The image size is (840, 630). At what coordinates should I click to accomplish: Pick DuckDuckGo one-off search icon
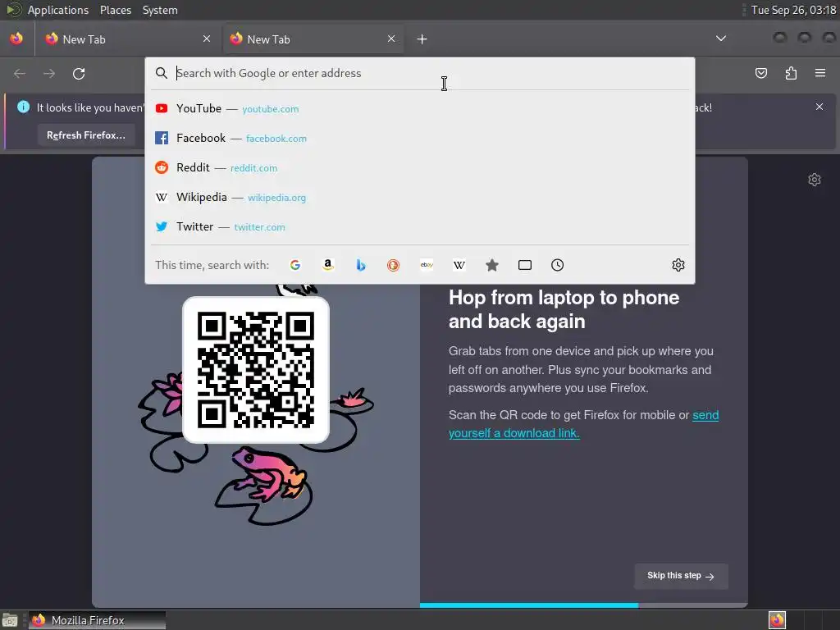pyautogui.click(x=393, y=265)
